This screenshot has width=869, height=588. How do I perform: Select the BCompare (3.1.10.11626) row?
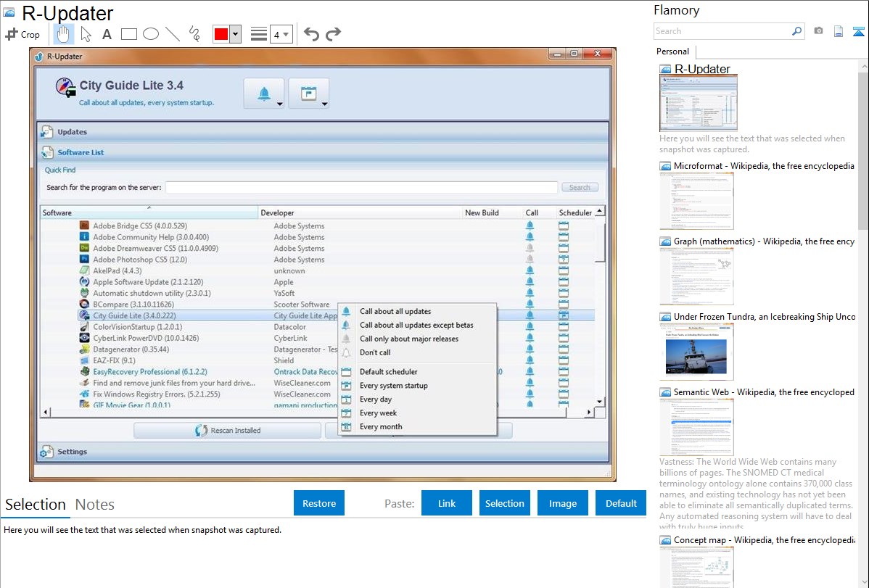[x=318, y=305]
